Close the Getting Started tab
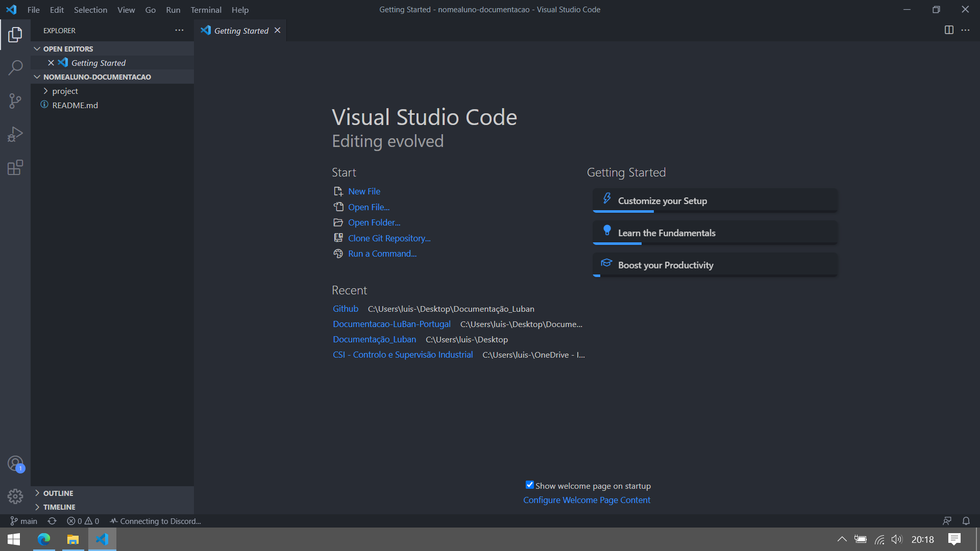980x551 pixels. [277, 31]
